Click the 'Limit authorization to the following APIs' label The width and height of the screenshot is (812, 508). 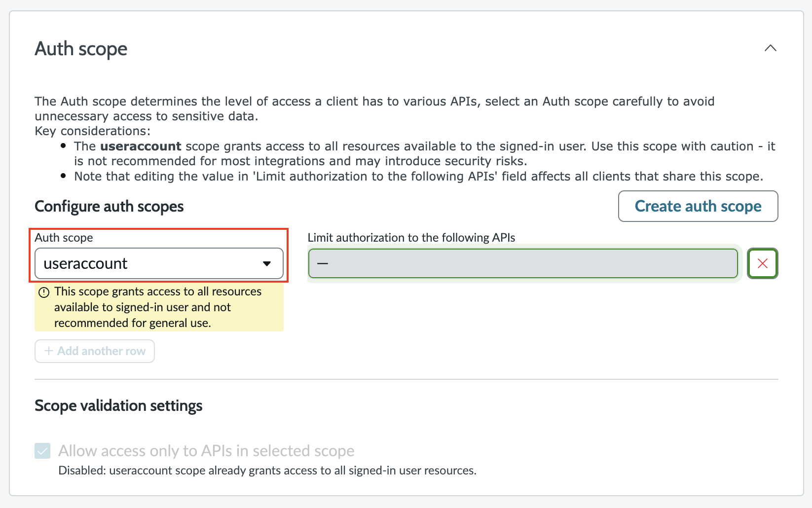[x=411, y=237]
